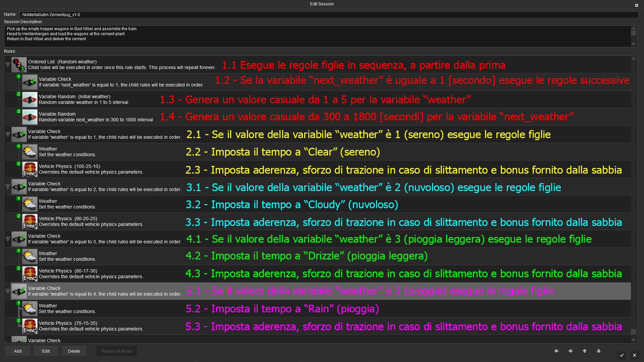Confirm session with the checkmark button
644x362 pixels.
[x=622, y=355]
